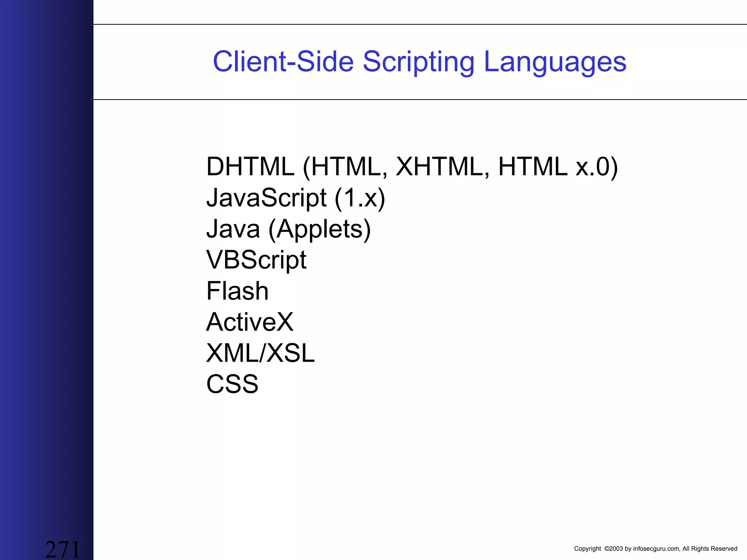Select the 'Flash' line

click(x=237, y=291)
